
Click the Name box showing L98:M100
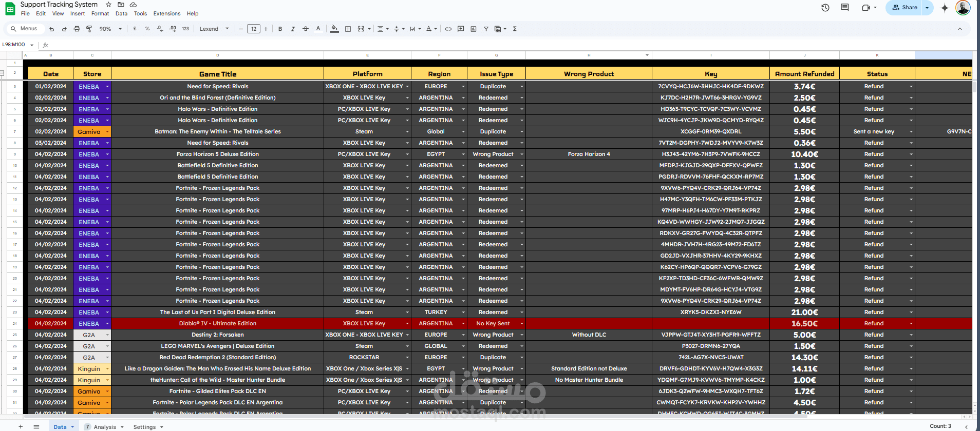pyautogui.click(x=18, y=45)
